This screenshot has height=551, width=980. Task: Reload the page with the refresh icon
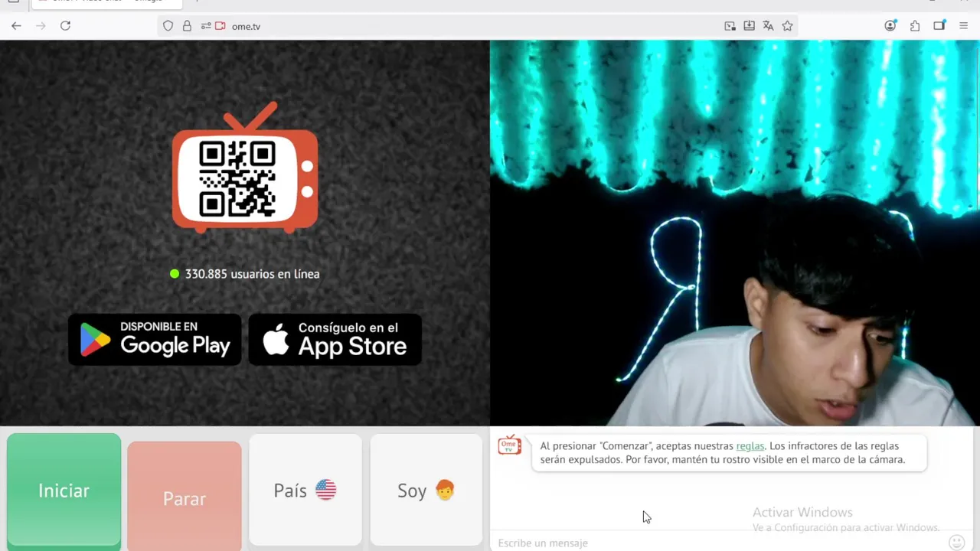pyautogui.click(x=65, y=26)
